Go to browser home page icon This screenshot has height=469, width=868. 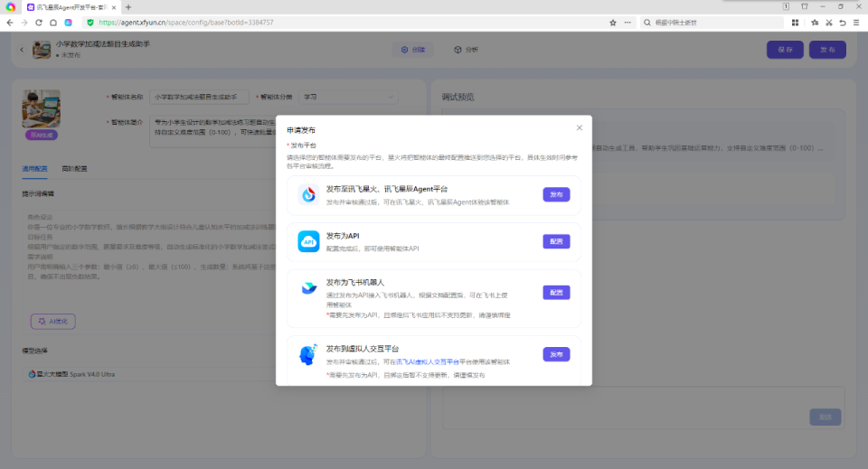[x=53, y=23]
